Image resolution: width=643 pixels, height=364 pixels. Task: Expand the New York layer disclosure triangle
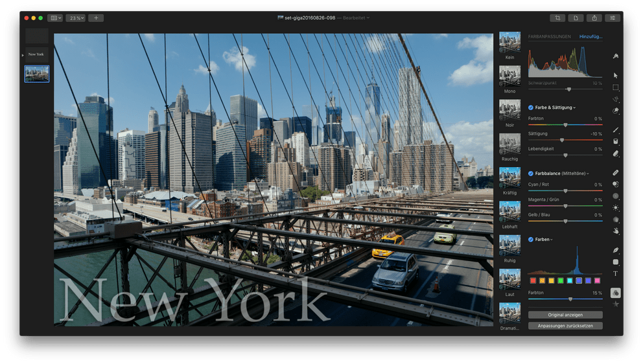point(23,55)
